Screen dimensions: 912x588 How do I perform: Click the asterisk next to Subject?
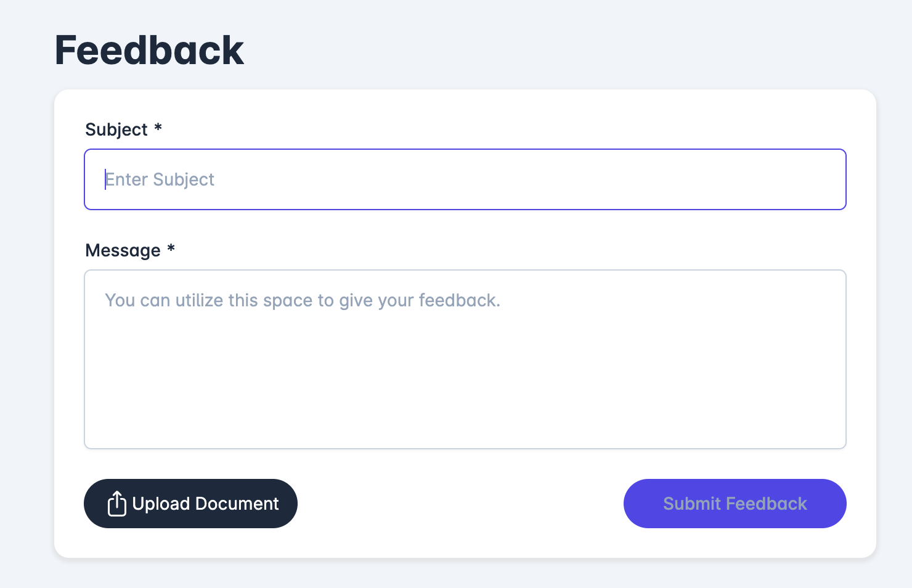[x=158, y=127]
